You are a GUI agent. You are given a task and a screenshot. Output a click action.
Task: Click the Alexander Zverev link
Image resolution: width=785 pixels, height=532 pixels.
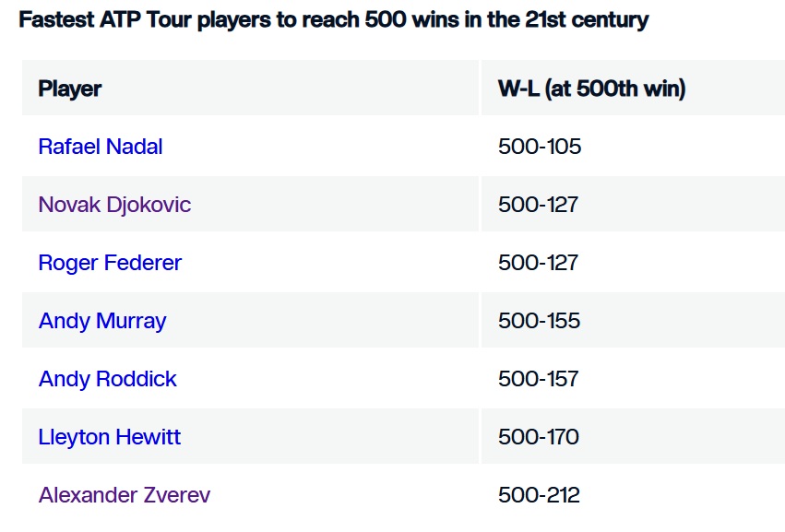pos(125,495)
